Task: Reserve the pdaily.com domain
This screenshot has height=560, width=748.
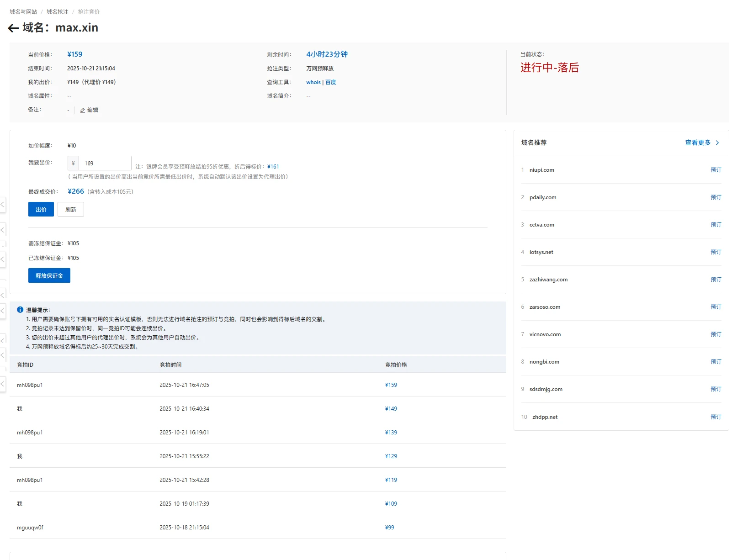Action: tap(716, 197)
